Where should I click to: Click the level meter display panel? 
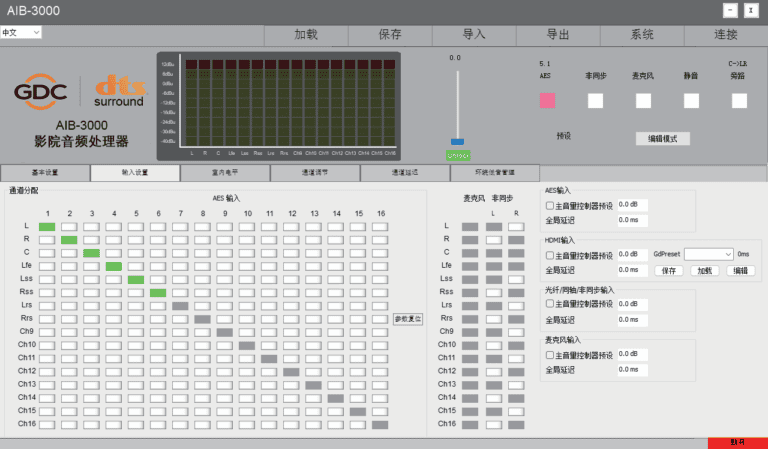click(279, 106)
